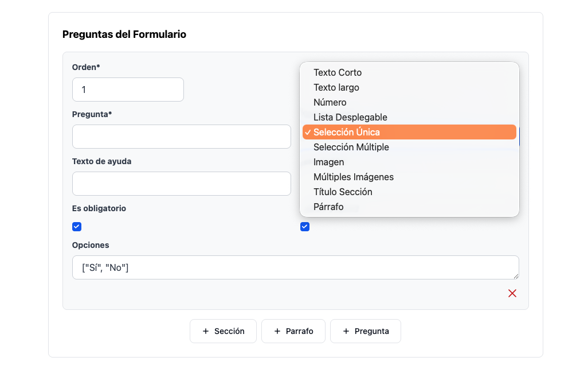Add a new Sección button
The width and height of the screenshot is (588, 369).
click(223, 331)
